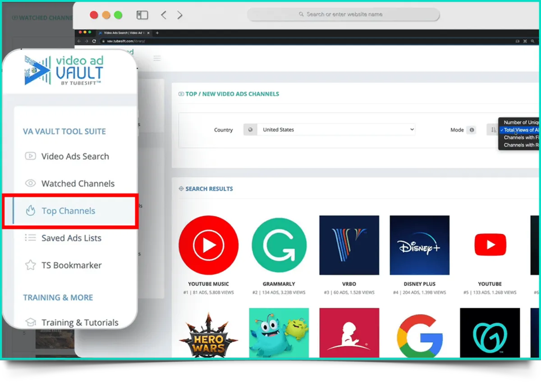Choose the last mode option 'Channels with R'
Image resolution: width=541 pixels, height=392 pixels.
(x=521, y=145)
